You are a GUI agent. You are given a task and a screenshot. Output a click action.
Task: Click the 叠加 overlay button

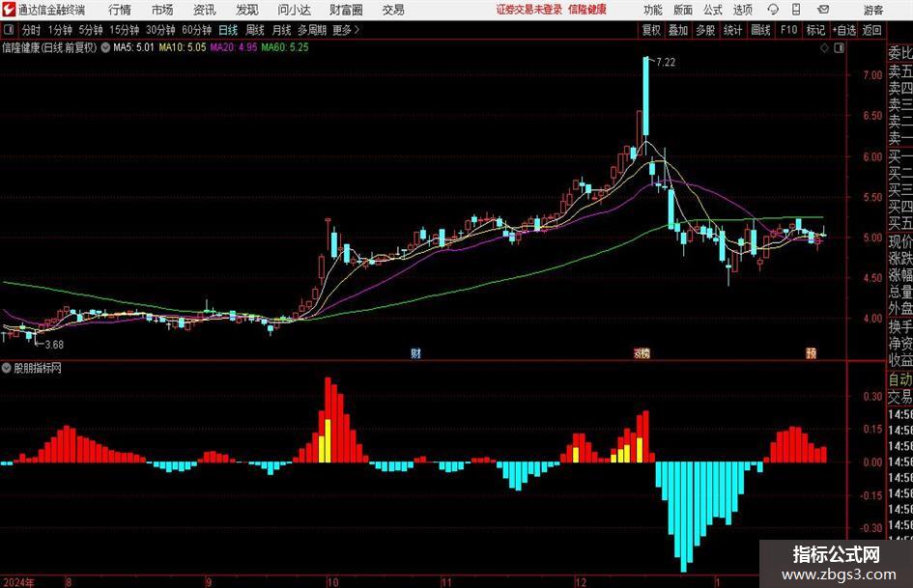click(678, 30)
